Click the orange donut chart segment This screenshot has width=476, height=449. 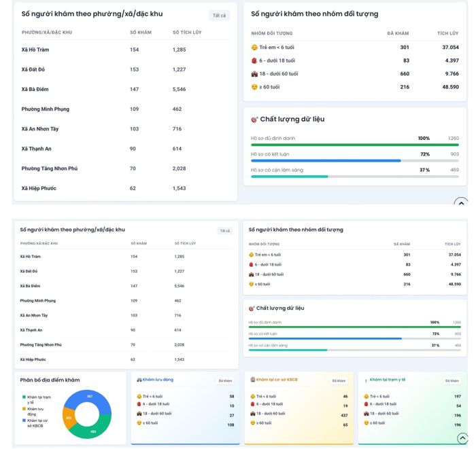(x=69, y=418)
